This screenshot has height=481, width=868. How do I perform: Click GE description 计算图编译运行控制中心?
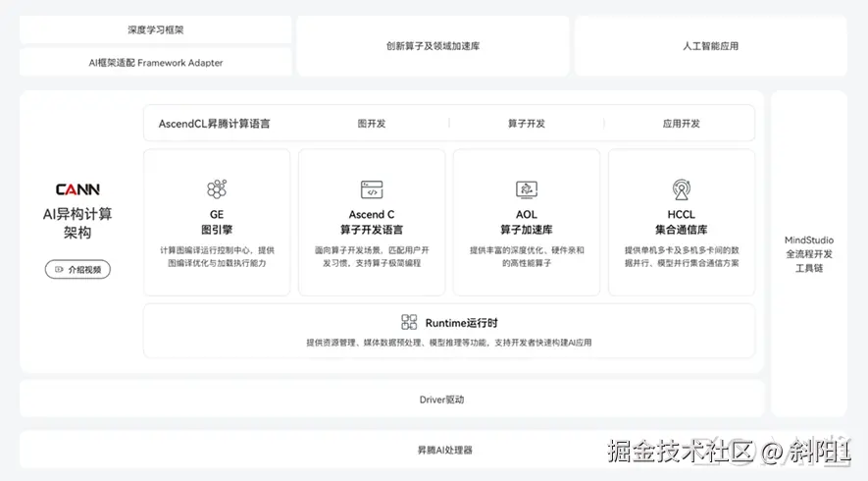pyautogui.click(x=217, y=256)
